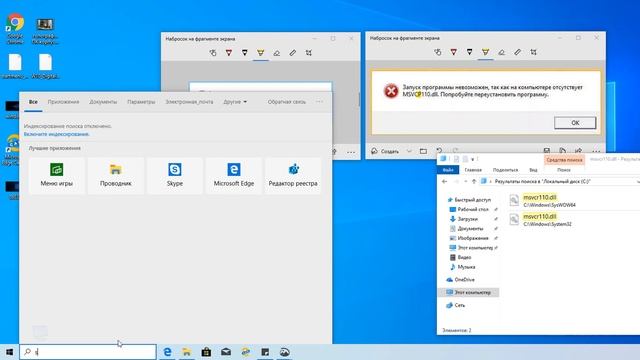The height and width of the screenshot is (360, 640).
Task: Expand the Создать dropdown arrow
Action: click(x=409, y=151)
